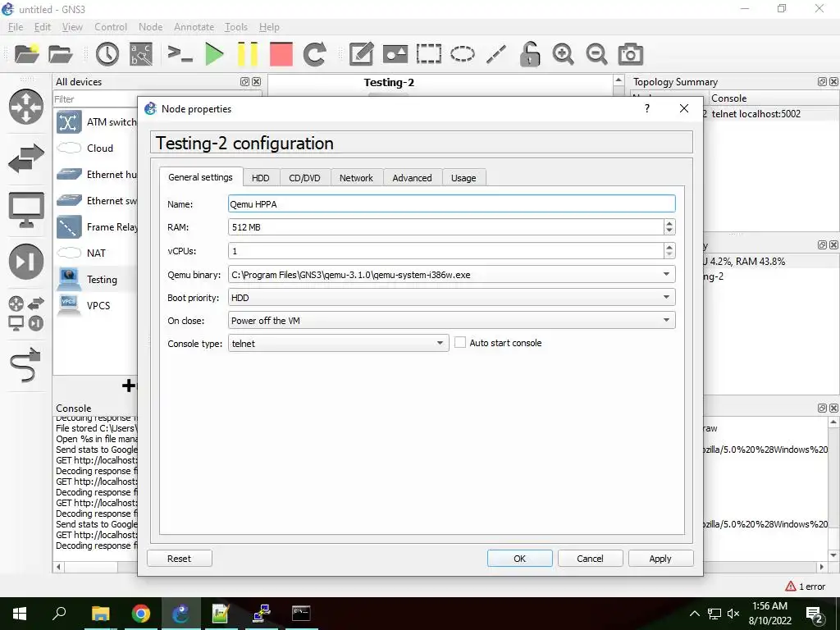
Task: Click the Snapshot manager clock icon
Action: pyautogui.click(x=107, y=54)
